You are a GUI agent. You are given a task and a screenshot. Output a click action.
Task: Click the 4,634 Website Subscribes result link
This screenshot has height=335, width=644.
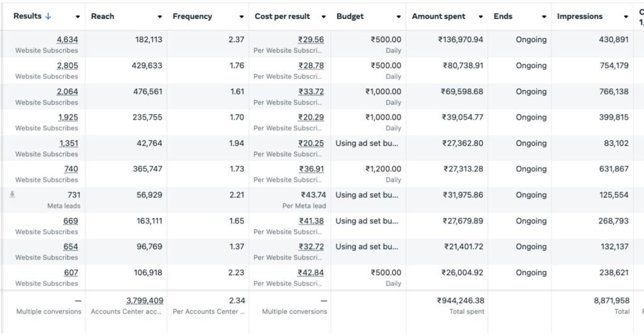pyautogui.click(x=67, y=40)
